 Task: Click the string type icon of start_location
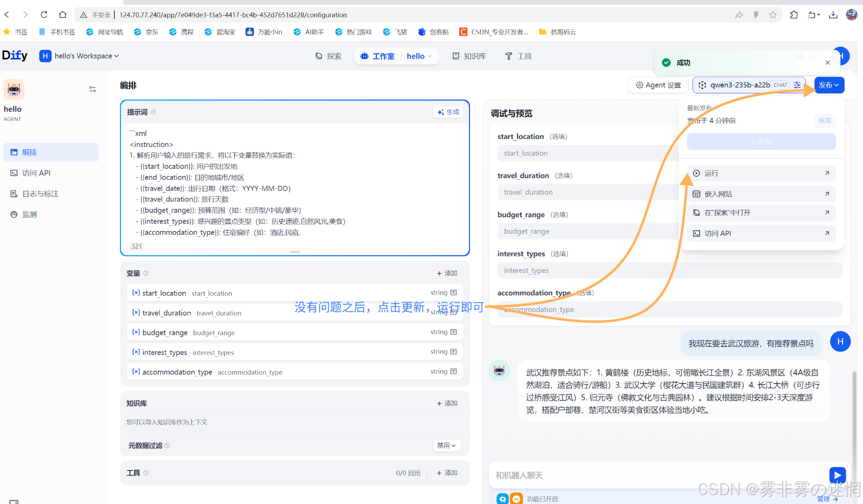click(x=453, y=293)
